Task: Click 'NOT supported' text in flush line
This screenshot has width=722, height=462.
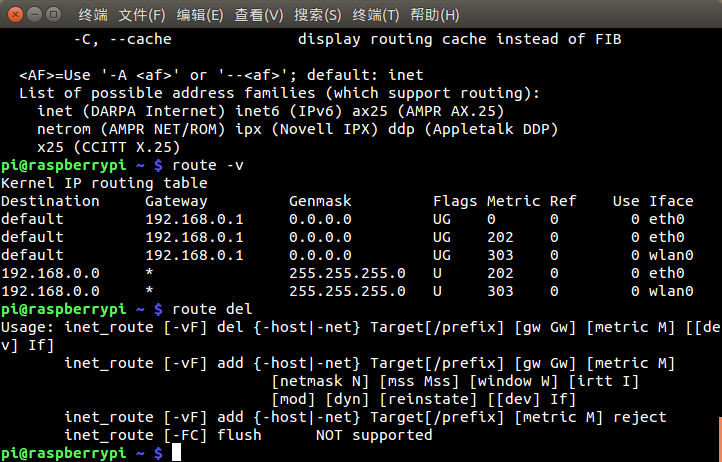Action: [x=374, y=435]
